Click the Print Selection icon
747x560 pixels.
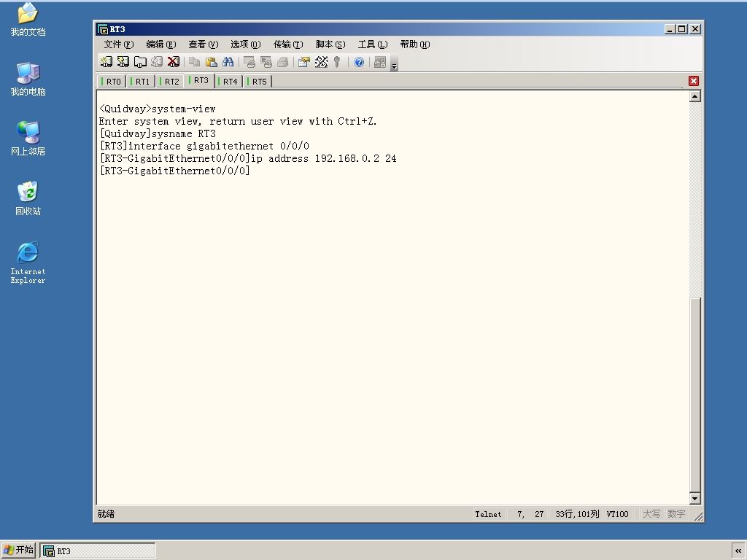click(x=266, y=62)
